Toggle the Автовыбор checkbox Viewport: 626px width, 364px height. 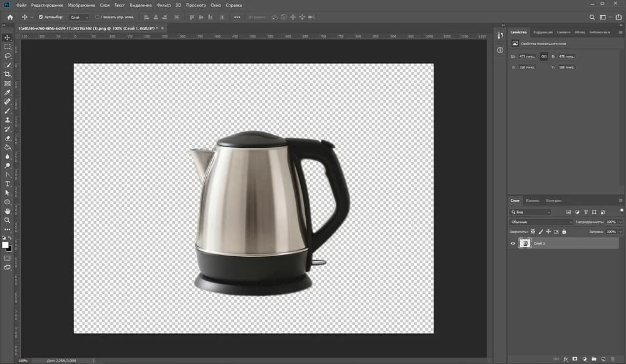[41, 18]
